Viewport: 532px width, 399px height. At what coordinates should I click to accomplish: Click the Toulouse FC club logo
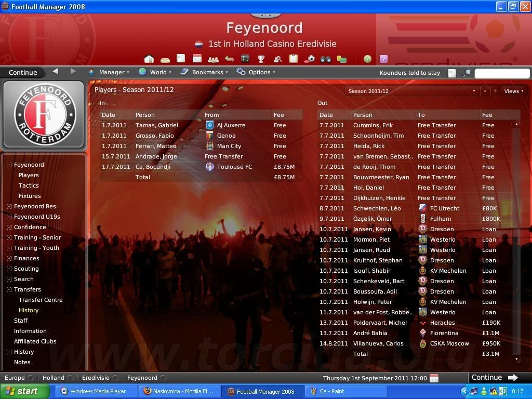[210, 167]
